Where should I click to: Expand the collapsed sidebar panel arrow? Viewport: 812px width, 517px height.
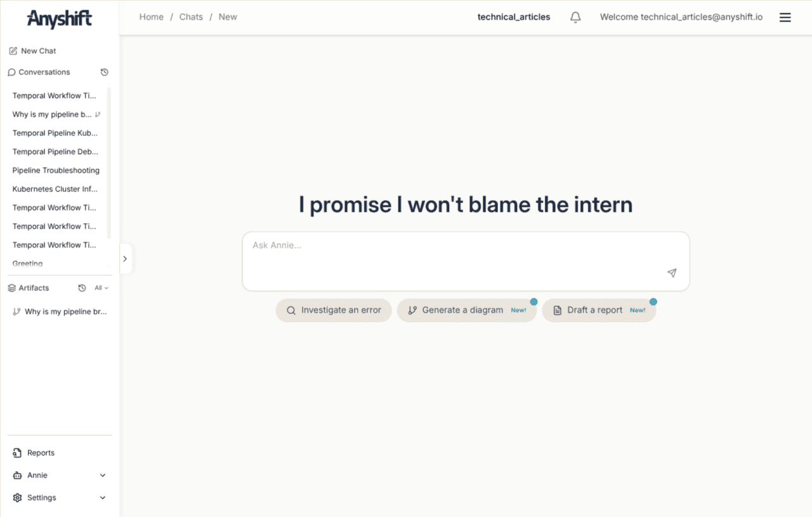(125, 258)
